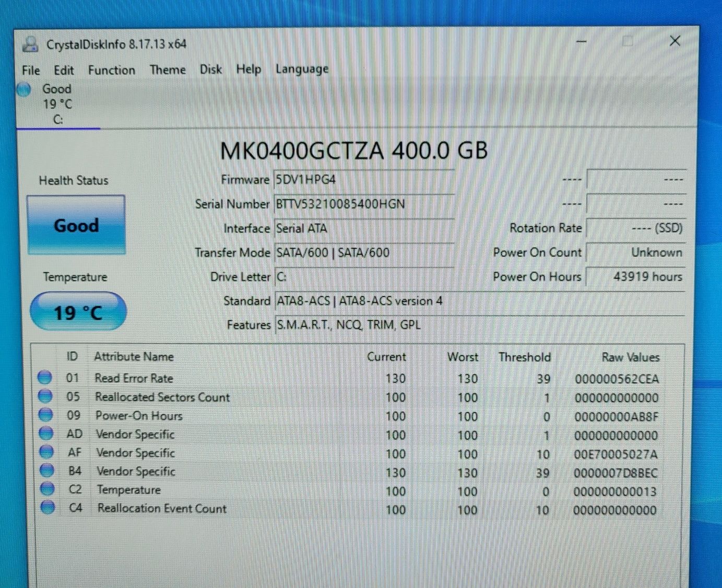The width and height of the screenshot is (722, 588).
Task: Select the Read Error Rate attribute name
Action: click(134, 378)
